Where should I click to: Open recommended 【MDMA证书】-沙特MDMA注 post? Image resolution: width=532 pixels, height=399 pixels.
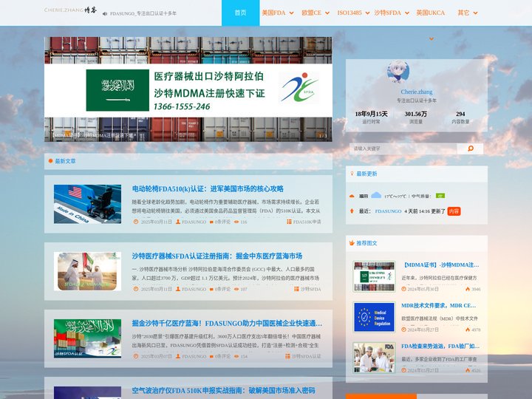pos(440,265)
